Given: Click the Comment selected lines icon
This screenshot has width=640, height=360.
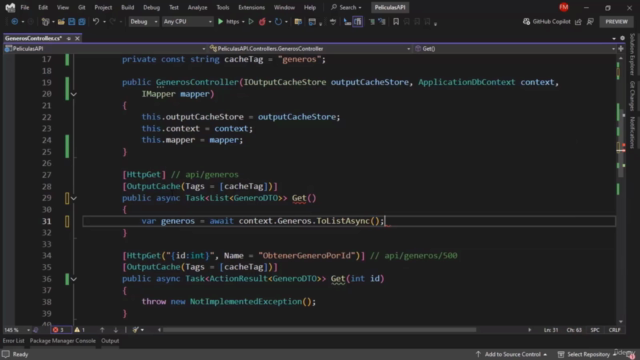Looking at the screenshot, I should (371, 22).
